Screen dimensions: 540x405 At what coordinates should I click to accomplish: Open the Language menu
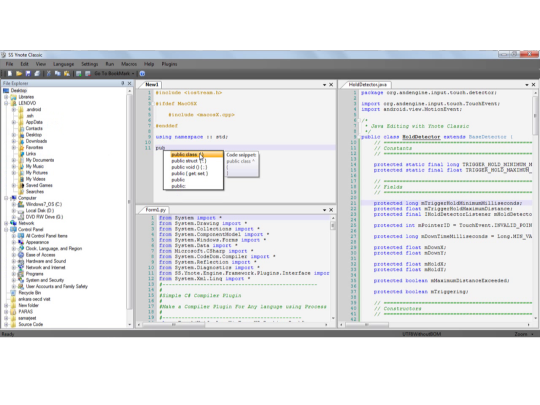(x=63, y=64)
